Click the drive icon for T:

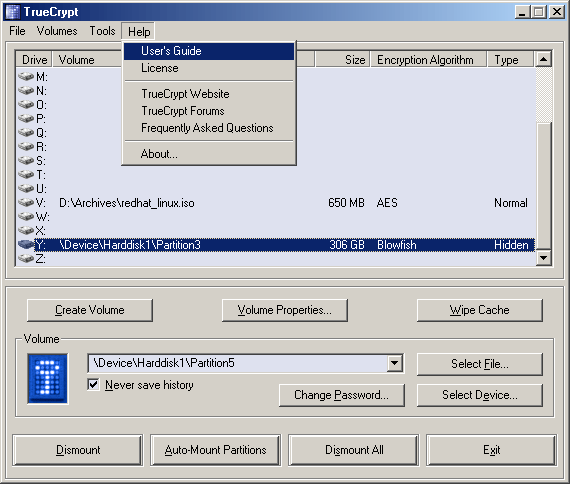(26, 174)
